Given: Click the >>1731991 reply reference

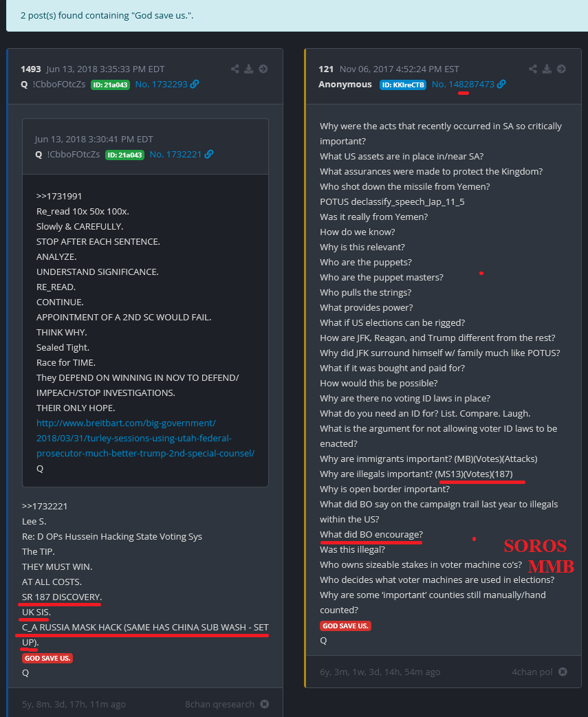Looking at the screenshot, I should point(59,196).
